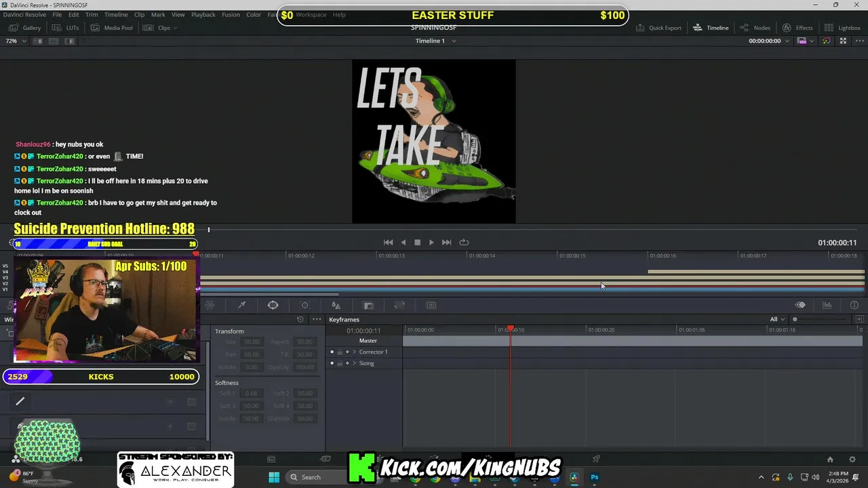Expand the Clips dropdown arrow
The image size is (868, 488).
click(175, 28)
